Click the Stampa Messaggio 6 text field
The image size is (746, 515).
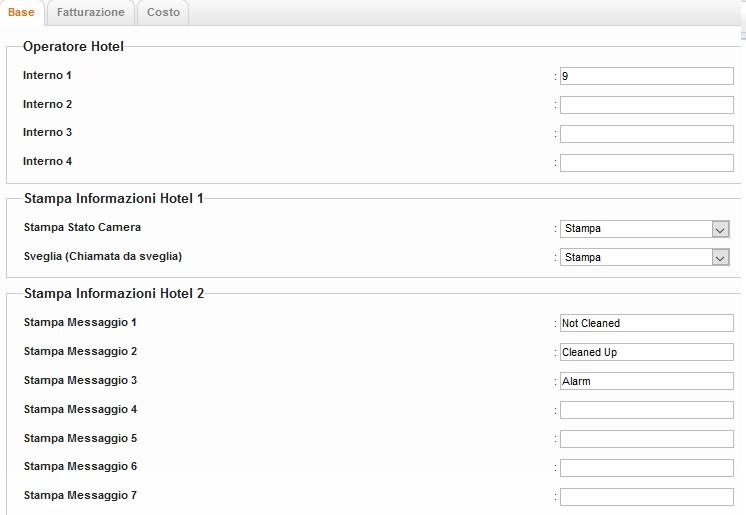pos(646,468)
